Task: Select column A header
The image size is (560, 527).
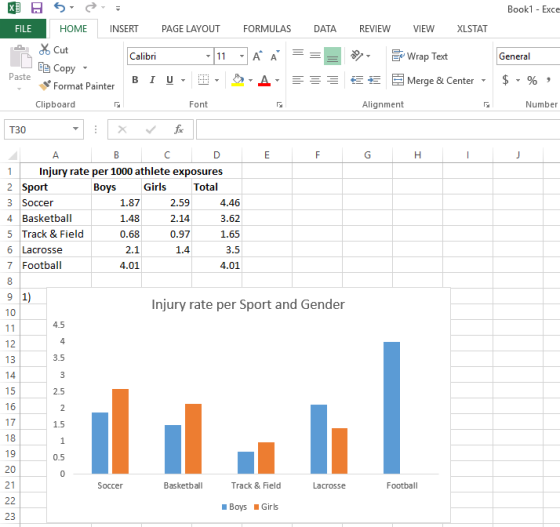Action: (x=55, y=155)
